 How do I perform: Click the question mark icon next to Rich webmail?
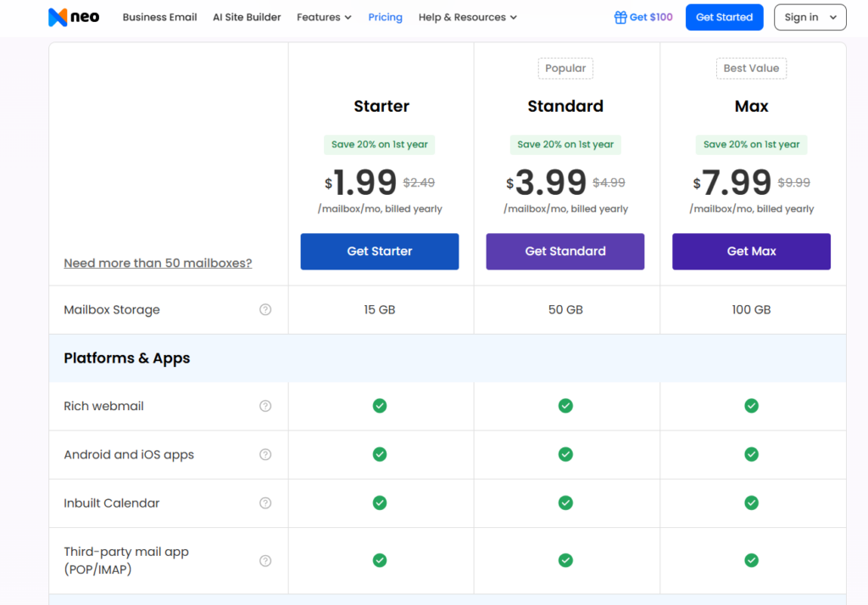click(264, 406)
